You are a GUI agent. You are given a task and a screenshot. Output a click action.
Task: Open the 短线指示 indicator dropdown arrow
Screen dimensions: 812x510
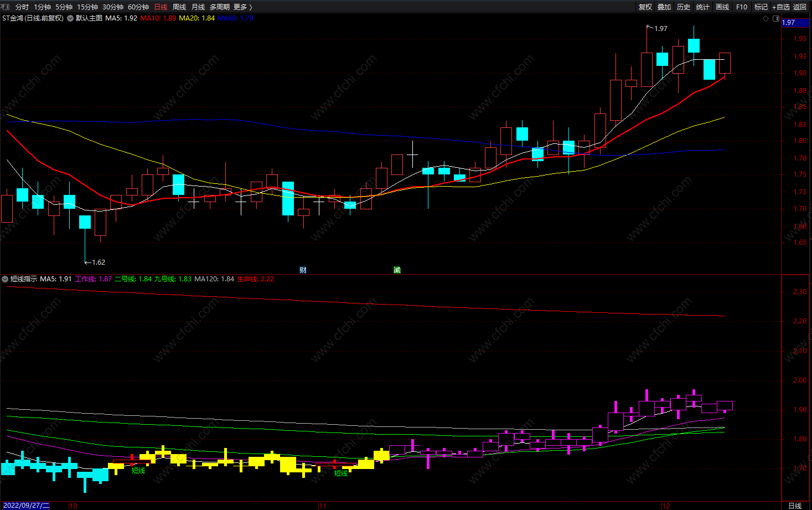(5, 279)
